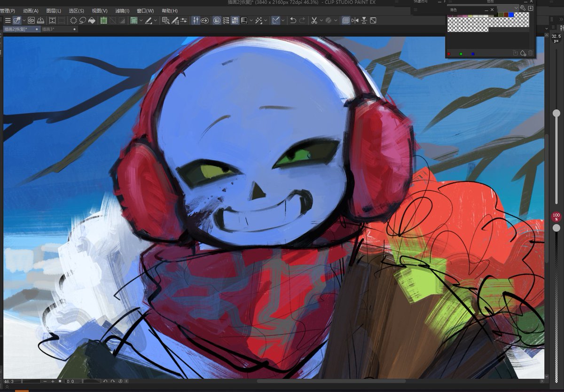Toggle the vertical sliders panel icon

tap(196, 20)
